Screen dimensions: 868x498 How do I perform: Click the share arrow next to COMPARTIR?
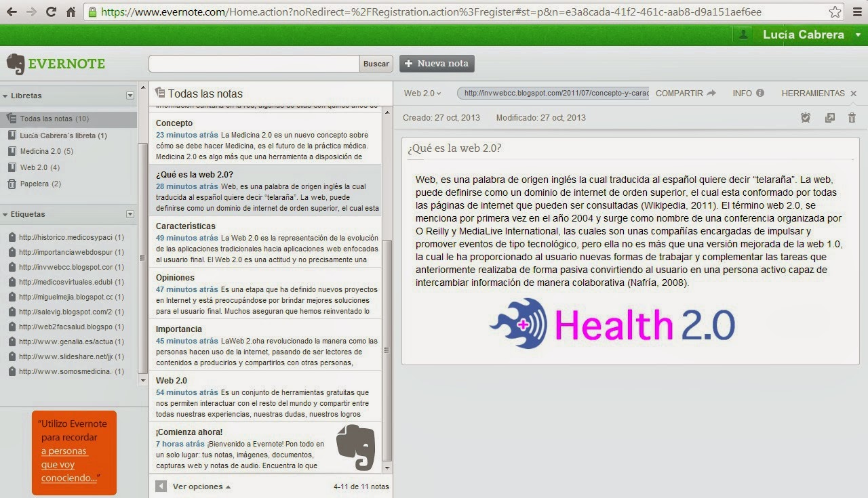coord(711,93)
